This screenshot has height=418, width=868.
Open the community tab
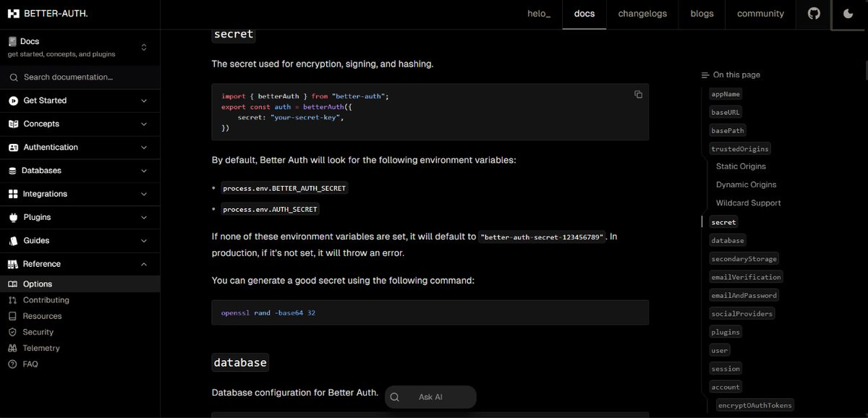tap(760, 14)
